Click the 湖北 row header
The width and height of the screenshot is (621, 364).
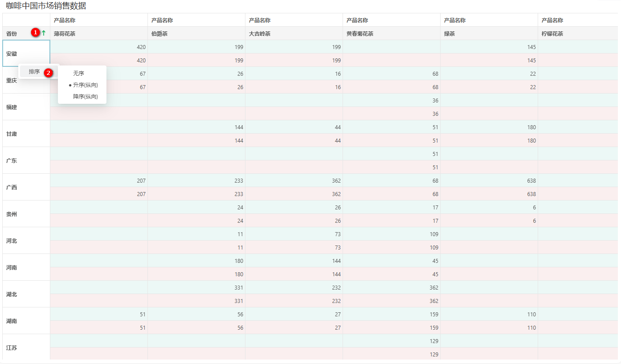[26, 294]
